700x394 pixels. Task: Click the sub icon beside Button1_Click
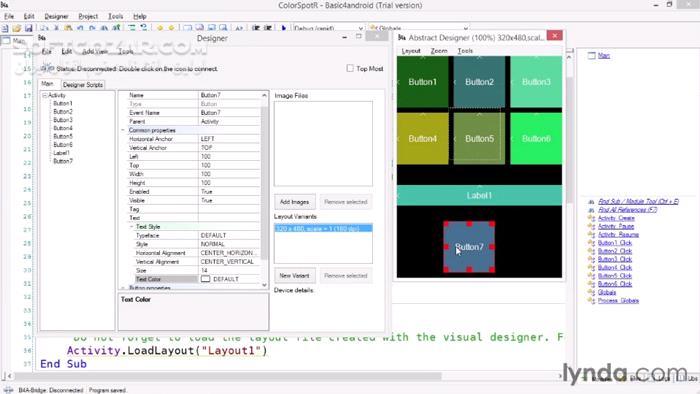(x=591, y=243)
